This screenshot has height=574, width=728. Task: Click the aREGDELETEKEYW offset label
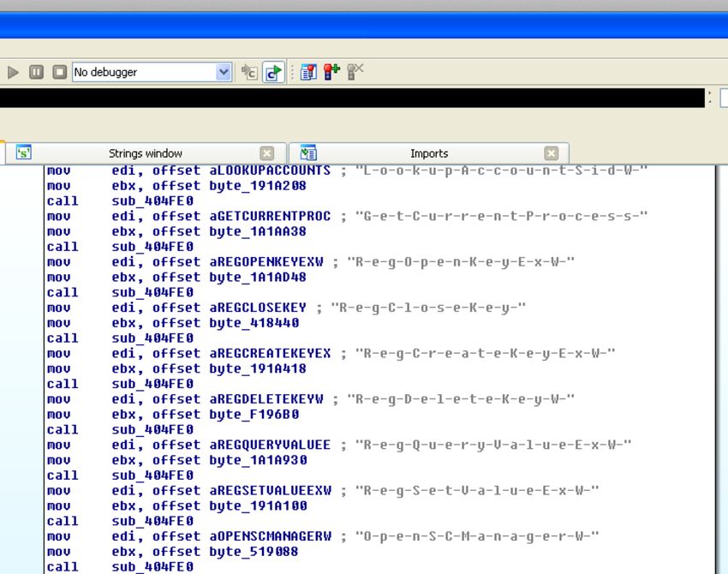point(266,399)
